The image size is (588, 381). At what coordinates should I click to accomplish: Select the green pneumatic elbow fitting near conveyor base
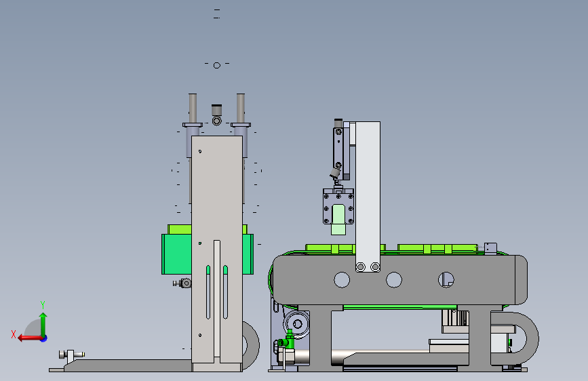(287, 340)
